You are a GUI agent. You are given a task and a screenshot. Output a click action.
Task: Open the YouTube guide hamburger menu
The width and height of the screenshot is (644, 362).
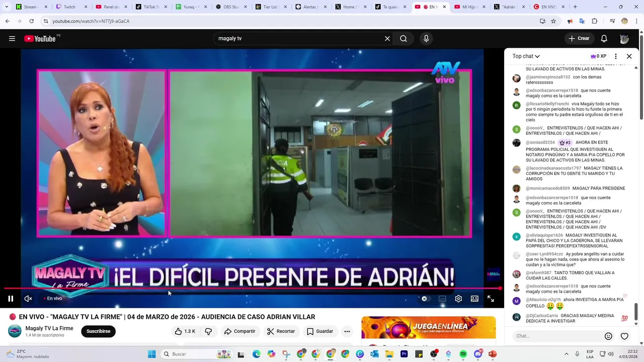click(x=12, y=39)
